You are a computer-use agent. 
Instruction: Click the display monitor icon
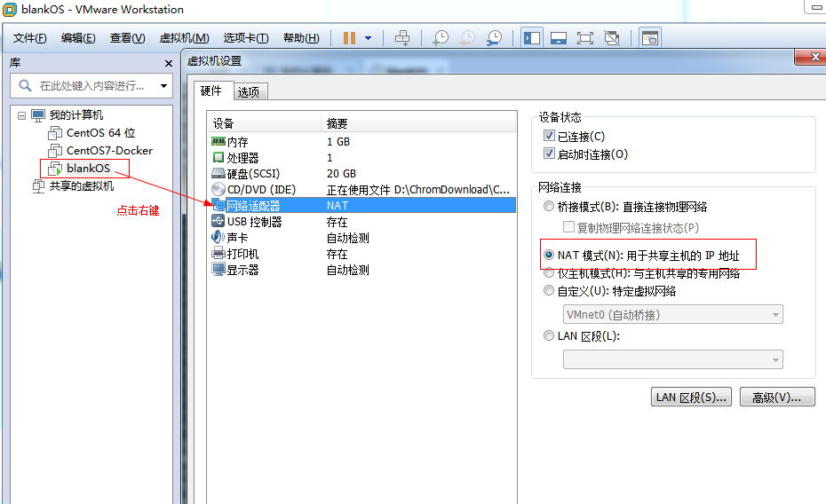click(218, 270)
